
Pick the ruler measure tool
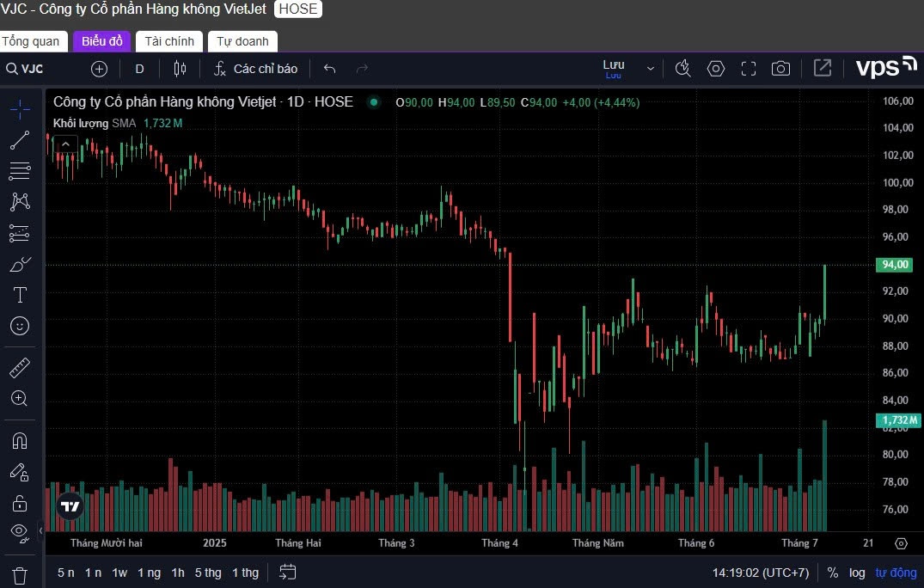tap(19, 368)
